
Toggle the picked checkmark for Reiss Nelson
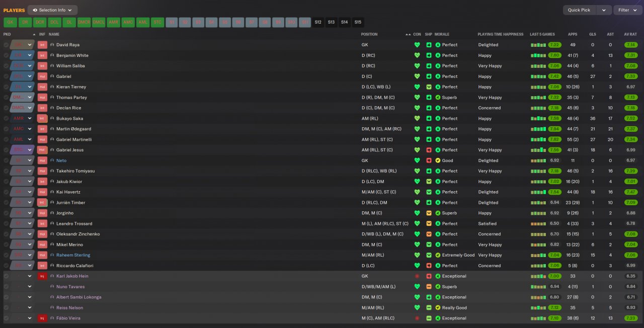[6, 308]
